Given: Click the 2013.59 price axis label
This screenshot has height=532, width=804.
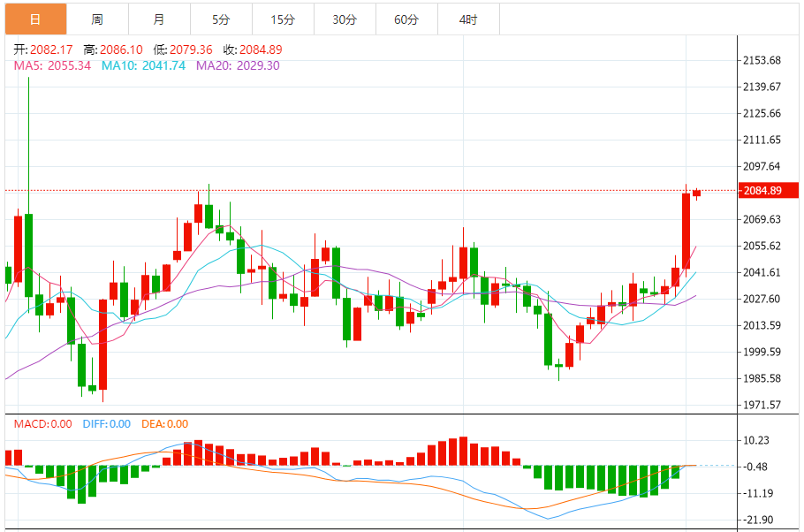Looking at the screenshot, I should (762, 325).
